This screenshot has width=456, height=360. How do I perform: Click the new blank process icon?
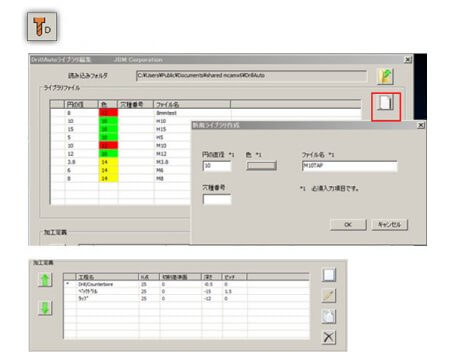tap(329, 275)
